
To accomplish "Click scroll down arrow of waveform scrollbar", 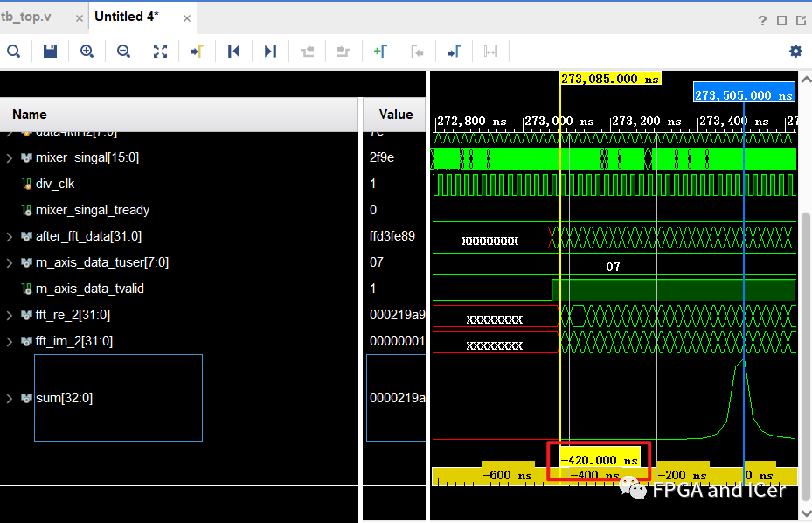I will coord(806,513).
